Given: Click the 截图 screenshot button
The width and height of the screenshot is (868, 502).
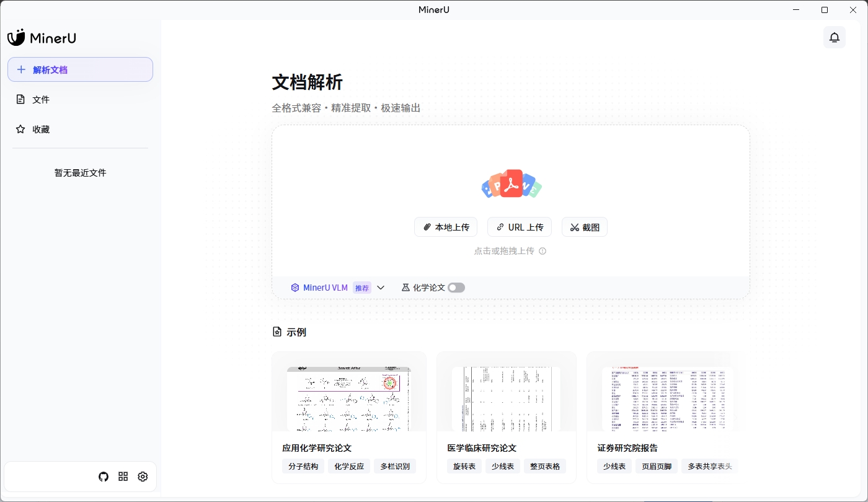Looking at the screenshot, I should 584,227.
